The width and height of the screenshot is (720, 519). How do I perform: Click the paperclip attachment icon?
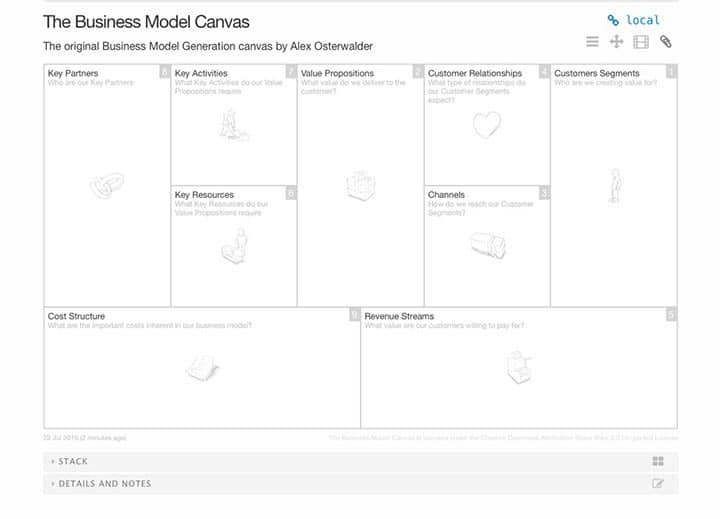[666, 42]
